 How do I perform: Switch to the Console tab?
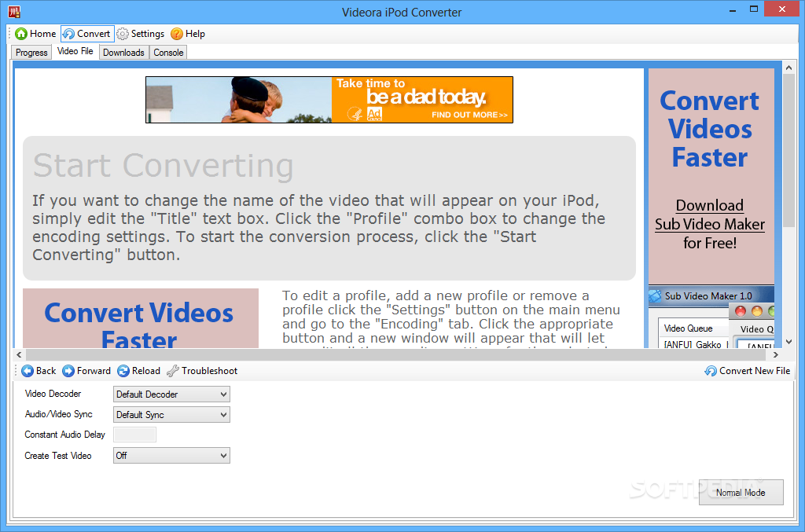tap(168, 53)
